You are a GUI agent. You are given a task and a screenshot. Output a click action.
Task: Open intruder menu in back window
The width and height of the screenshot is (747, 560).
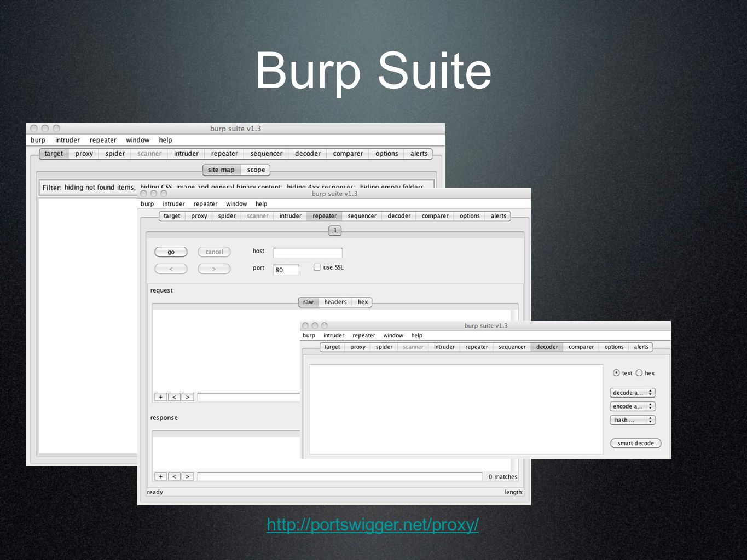[x=67, y=140]
